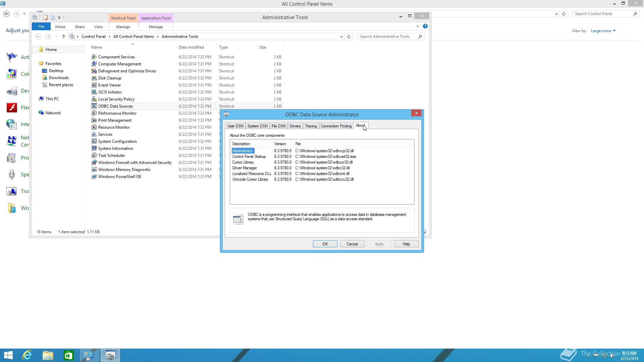The image size is (644, 362).
Task: Select Services shortcut icon
Action: pos(94,134)
